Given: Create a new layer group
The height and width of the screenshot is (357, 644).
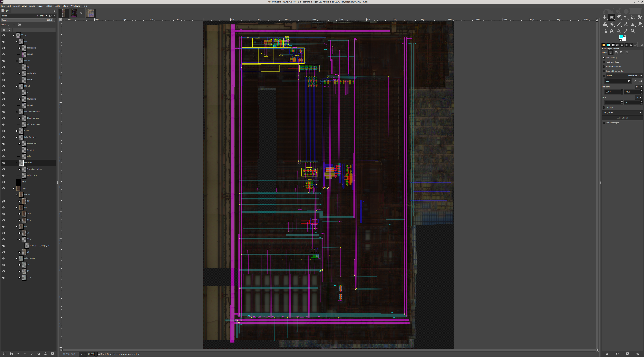Looking at the screenshot, I should tap(11, 354).
